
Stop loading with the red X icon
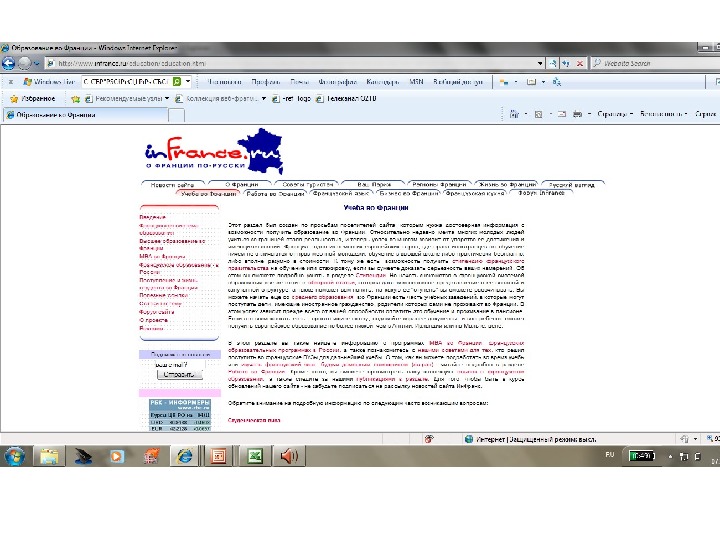coord(579,63)
